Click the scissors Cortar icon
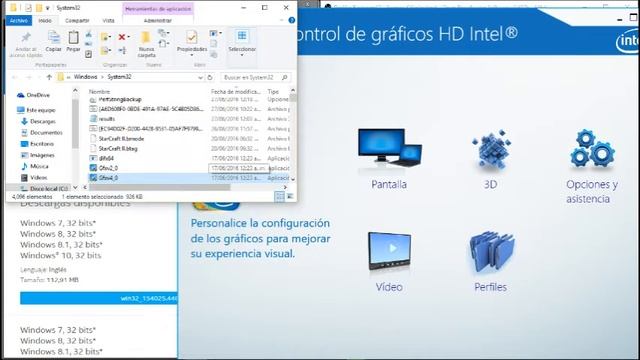Viewport: 640px width, 360px height. 89,34
